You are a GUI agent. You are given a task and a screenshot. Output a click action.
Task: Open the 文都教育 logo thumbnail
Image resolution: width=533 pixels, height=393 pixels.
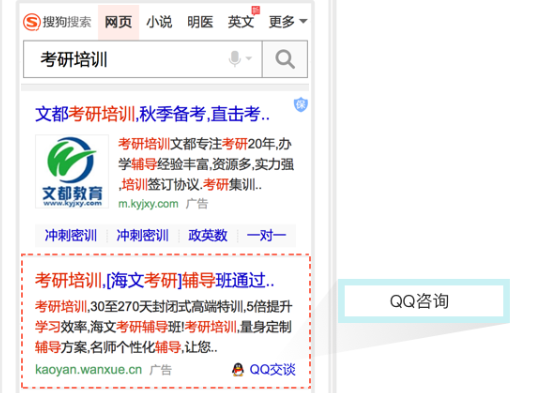(x=72, y=171)
